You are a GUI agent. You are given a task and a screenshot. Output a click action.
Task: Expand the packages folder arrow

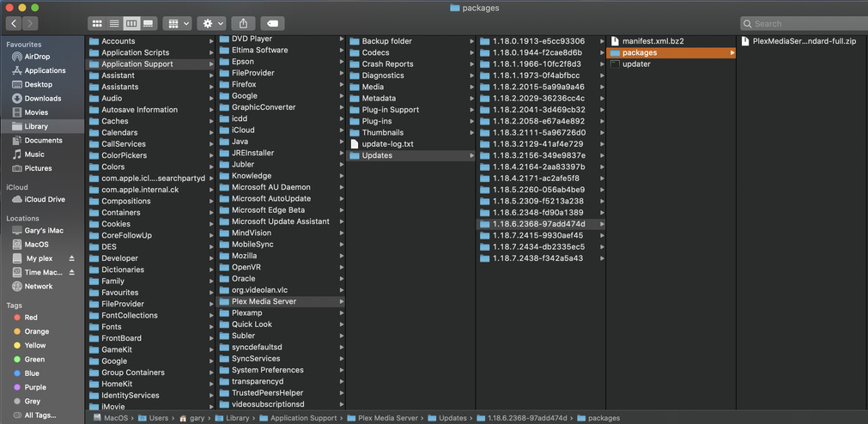[x=731, y=52]
